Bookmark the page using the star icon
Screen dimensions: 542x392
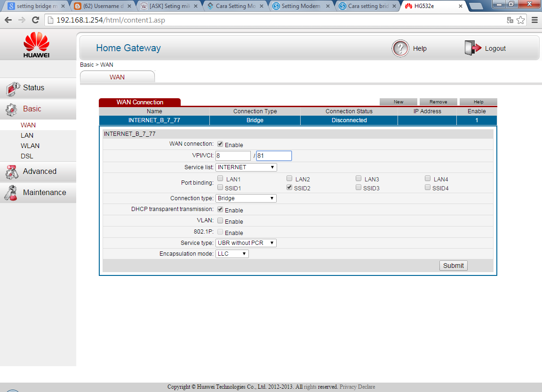point(520,20)
